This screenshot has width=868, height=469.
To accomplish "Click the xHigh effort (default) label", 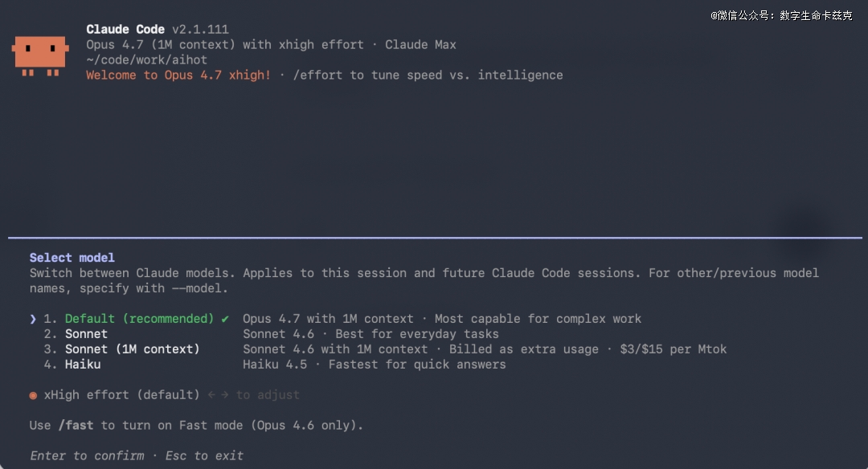I will point(121,395).
